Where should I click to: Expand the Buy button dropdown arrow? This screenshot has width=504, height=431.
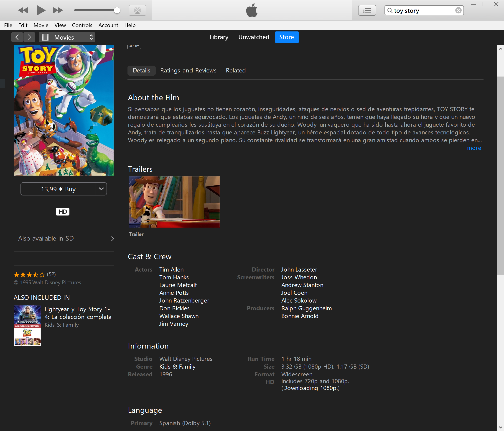(102, 189)
